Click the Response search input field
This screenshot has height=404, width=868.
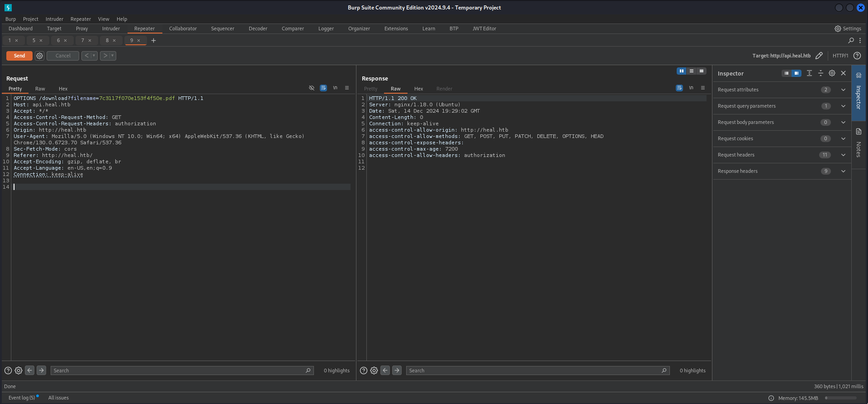coord(534,371)
